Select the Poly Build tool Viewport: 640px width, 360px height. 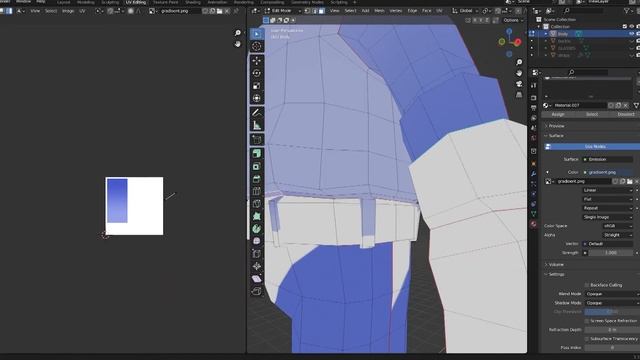coord(256,216)
